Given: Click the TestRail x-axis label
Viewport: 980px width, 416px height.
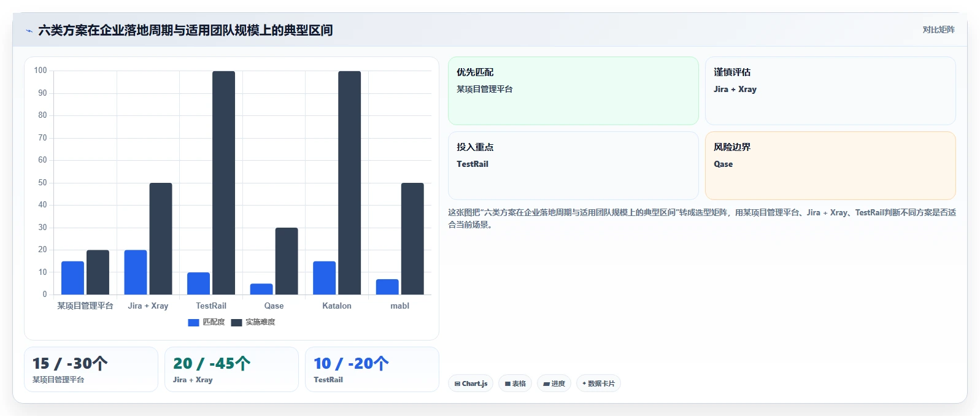Looking at the screenshot, I should click(x=211, y=306).
